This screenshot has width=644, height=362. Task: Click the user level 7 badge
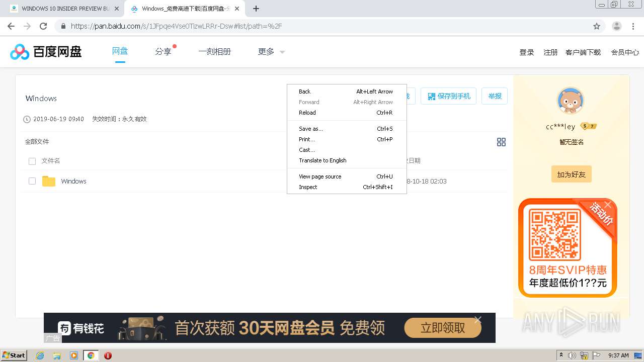(588, 126)
